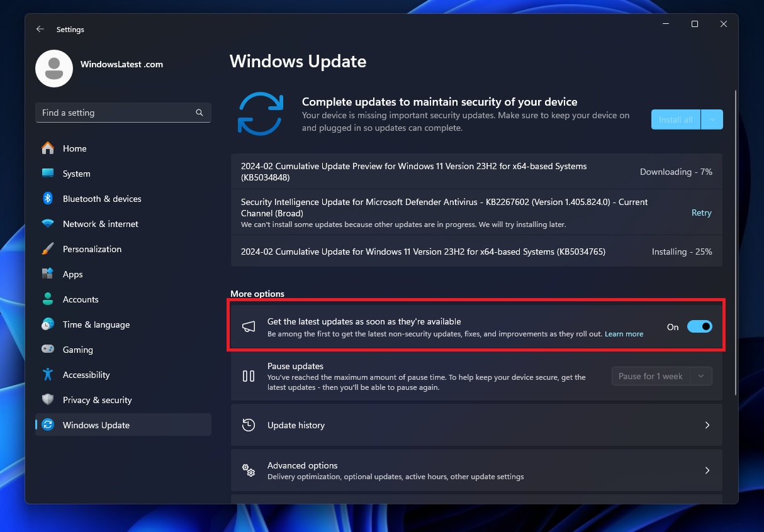The width and height of the screenshot is (764, 532).
Task: Minimize the Settings window
Action: coord(666,24)
